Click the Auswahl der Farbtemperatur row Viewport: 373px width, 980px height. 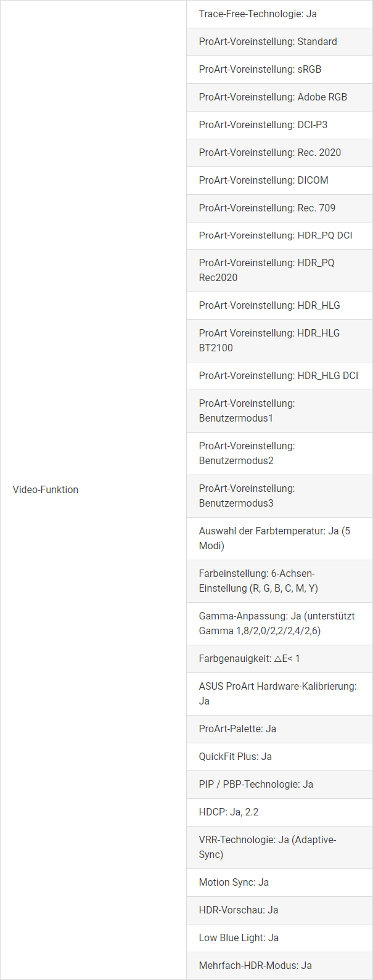click(280, 539)
